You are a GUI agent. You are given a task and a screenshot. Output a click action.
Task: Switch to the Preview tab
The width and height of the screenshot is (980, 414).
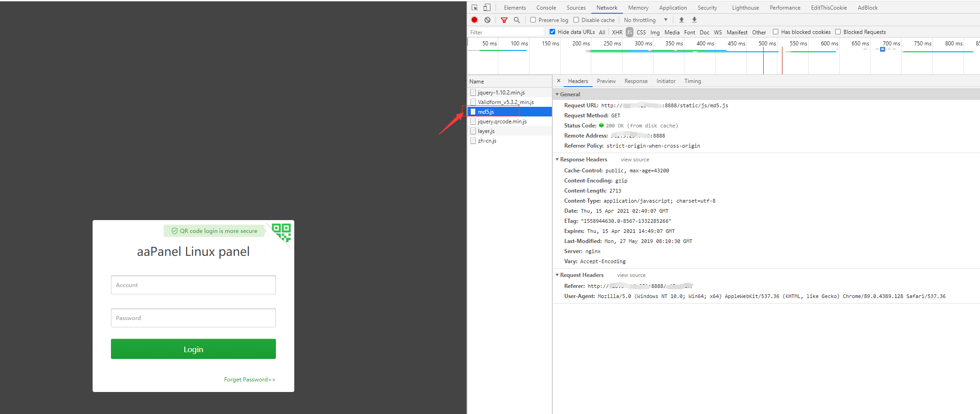[x=606, y=81]
